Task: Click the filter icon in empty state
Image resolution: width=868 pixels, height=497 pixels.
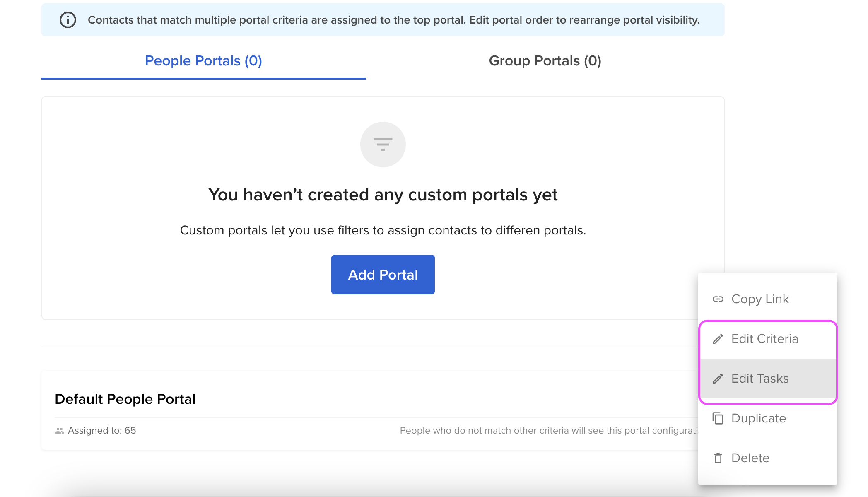Action: tap(383, 145)
